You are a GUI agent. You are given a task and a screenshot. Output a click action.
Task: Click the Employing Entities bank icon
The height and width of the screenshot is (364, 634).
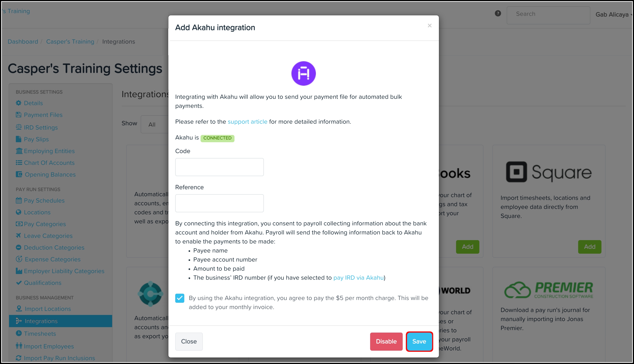[x=19, y=151]
